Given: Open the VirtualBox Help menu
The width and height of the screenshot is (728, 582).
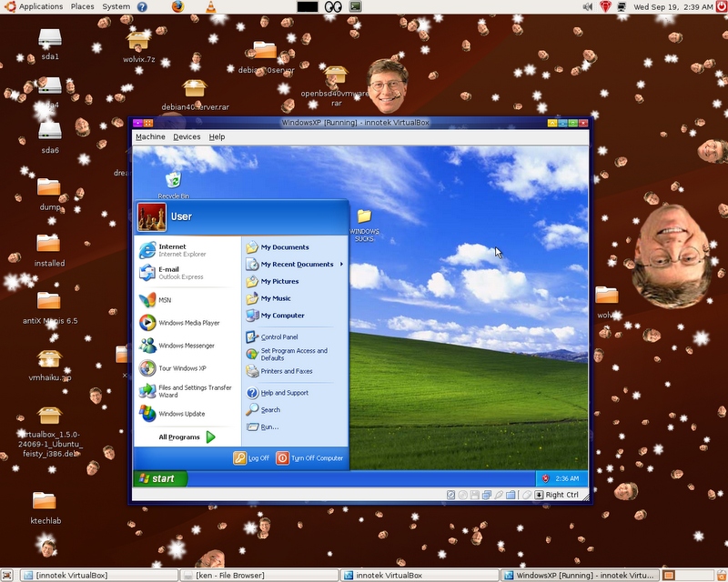Looking at the screenshot, I should pos(217,137).
